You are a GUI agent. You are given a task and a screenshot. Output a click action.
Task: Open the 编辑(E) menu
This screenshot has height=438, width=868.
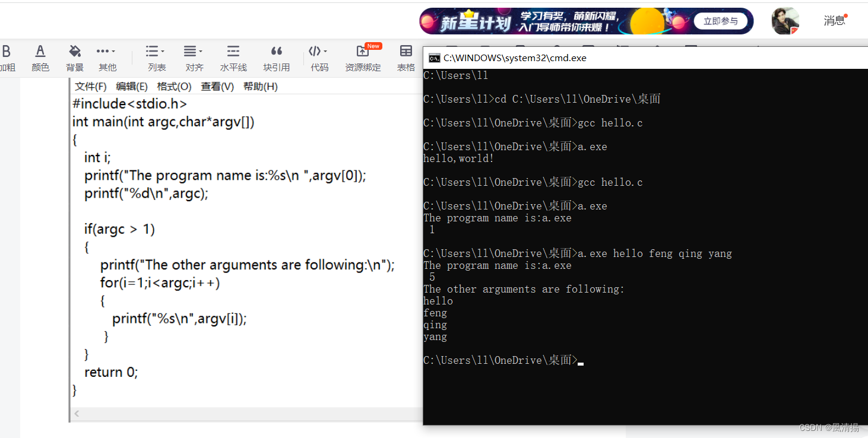[132, 86]
